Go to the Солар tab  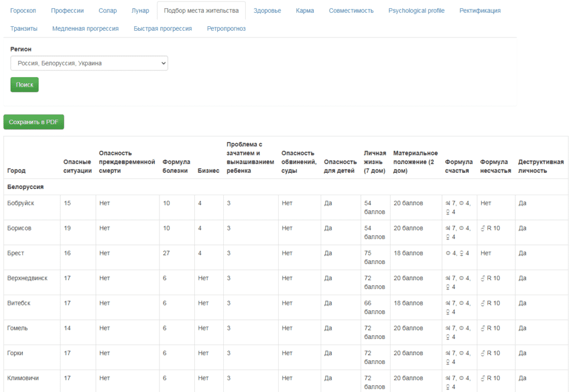point(107,11)
